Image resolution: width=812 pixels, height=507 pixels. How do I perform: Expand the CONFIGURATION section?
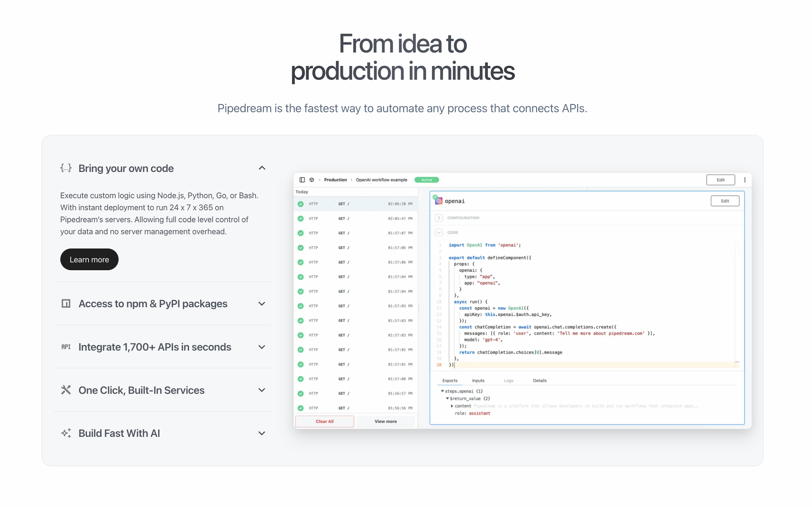[439, 218]
